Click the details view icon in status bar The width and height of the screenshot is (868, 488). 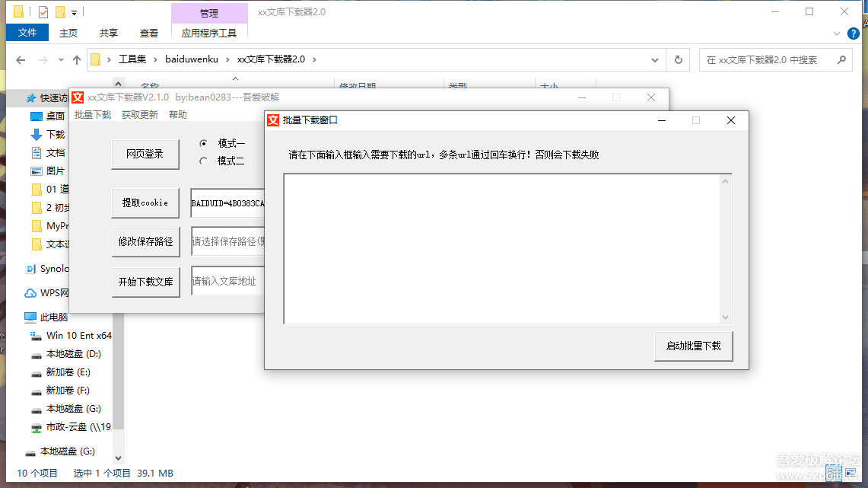[834, 474]
